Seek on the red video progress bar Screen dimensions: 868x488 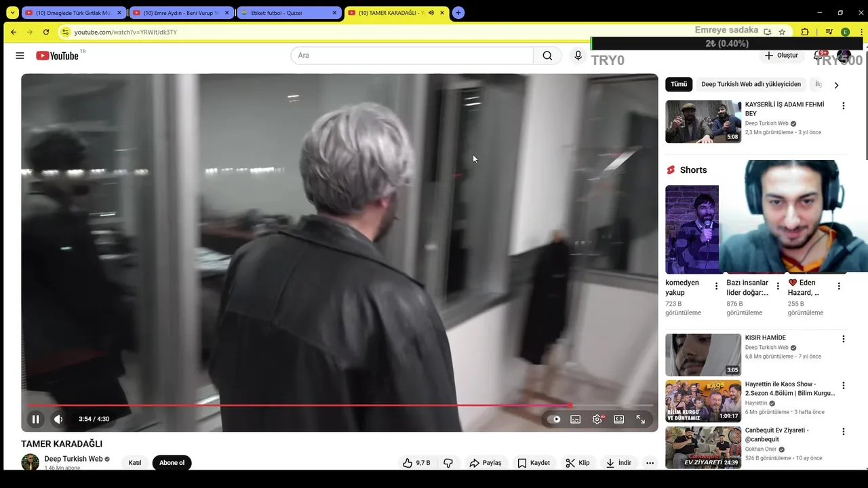[340, 405]
